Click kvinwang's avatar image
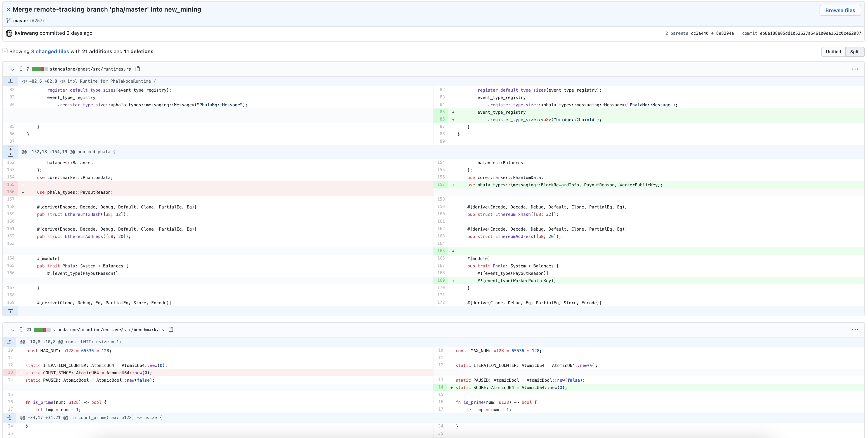Screen dimensions: 868x438 tap(9, 33)
